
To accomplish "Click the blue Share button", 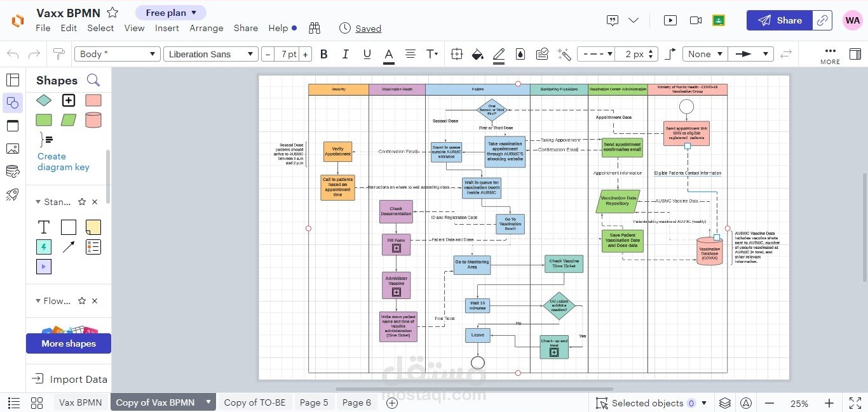I will [780, 20].
